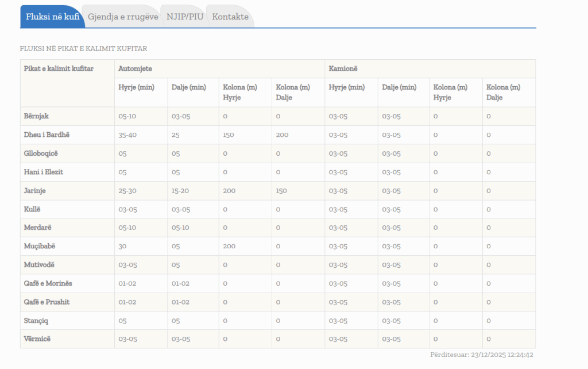The image size is (588, 369).
Task: Click the Kamionë column group header
Action: click(x=343, y=68)
